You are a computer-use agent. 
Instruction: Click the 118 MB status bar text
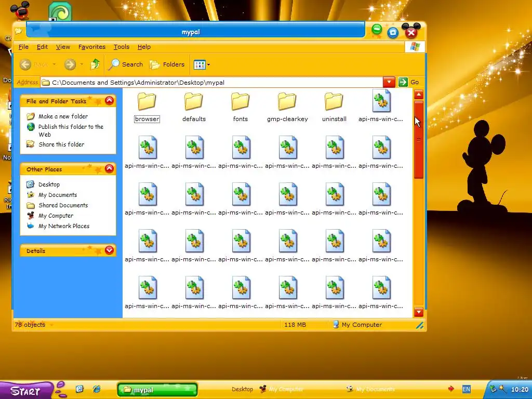pyautogui.click(x=295, y=325)
